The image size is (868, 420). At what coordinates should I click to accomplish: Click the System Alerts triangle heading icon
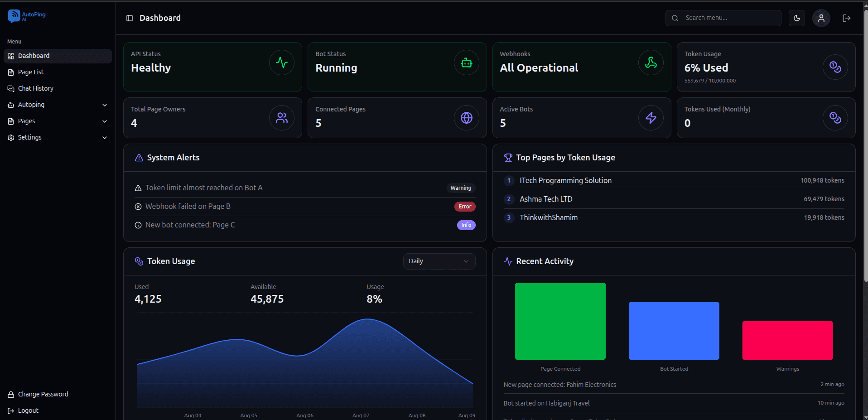coord(139,158)
